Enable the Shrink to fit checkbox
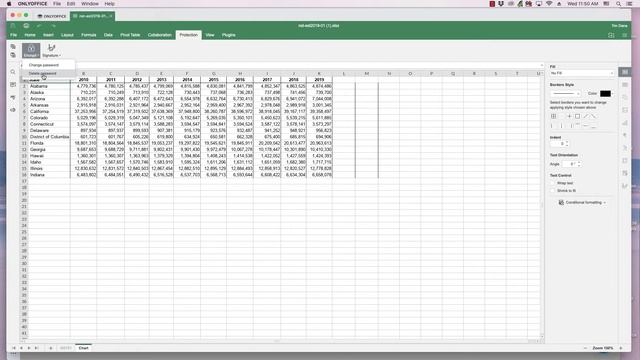Viewport: 640px width, 360px height. click(553, 191)
